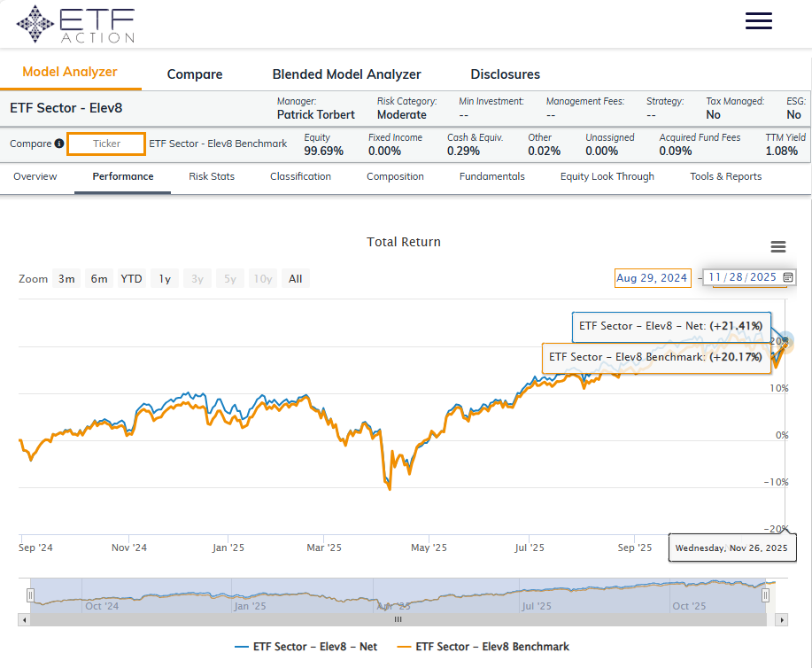
Task: Toggle ETF Sector - Elev8 - Net legend series
Action: pos(305,647)
